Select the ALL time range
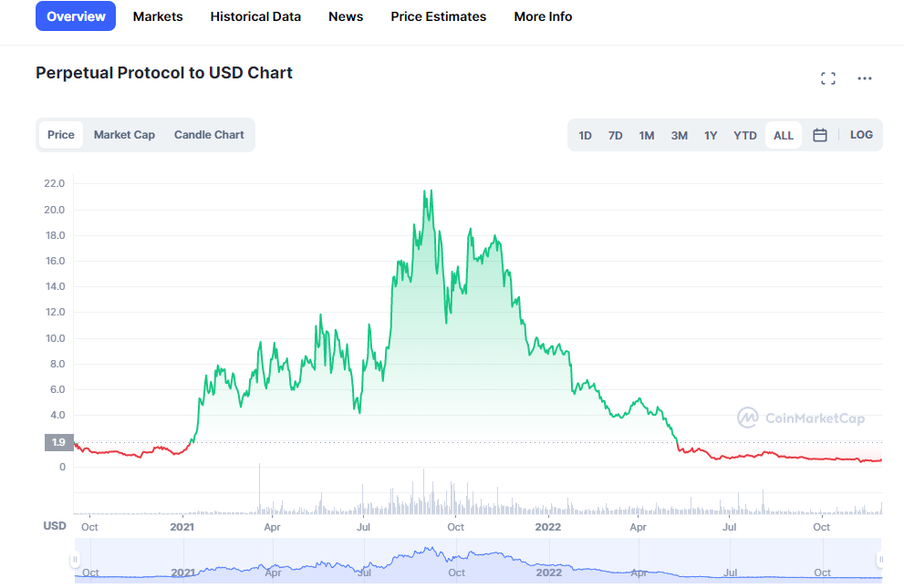The width and height of the screenshot is (904, 588). tap(783, 135)
